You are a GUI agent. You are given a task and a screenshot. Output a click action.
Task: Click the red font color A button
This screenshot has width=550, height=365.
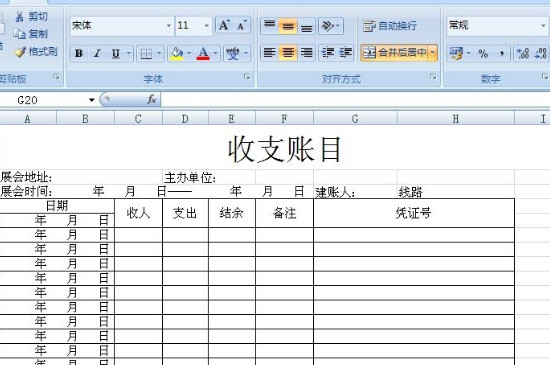(203, 53)
